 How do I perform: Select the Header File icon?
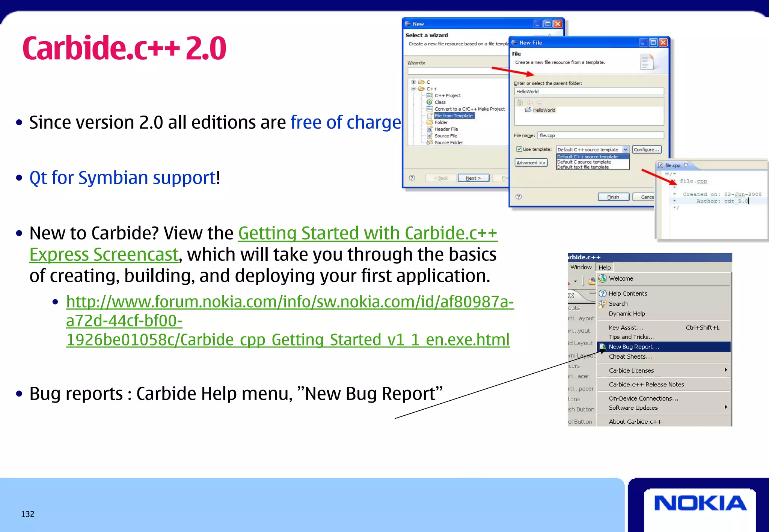click(x=430, y=129)
